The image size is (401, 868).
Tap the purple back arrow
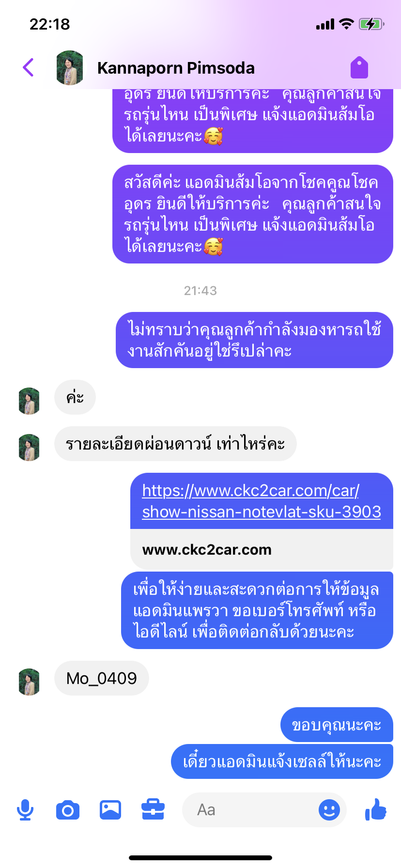tap(29, 67)
